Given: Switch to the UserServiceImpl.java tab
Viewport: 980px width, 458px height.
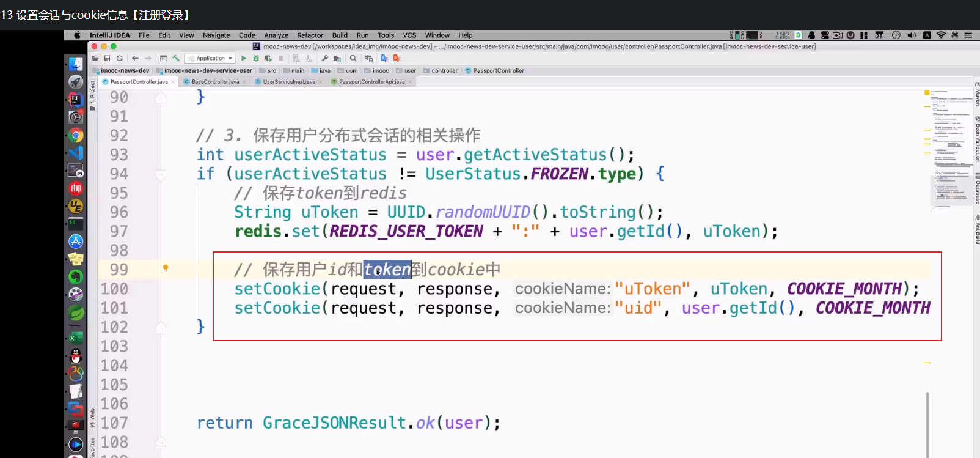Looking at the screenshot, I should click(289, 82).
